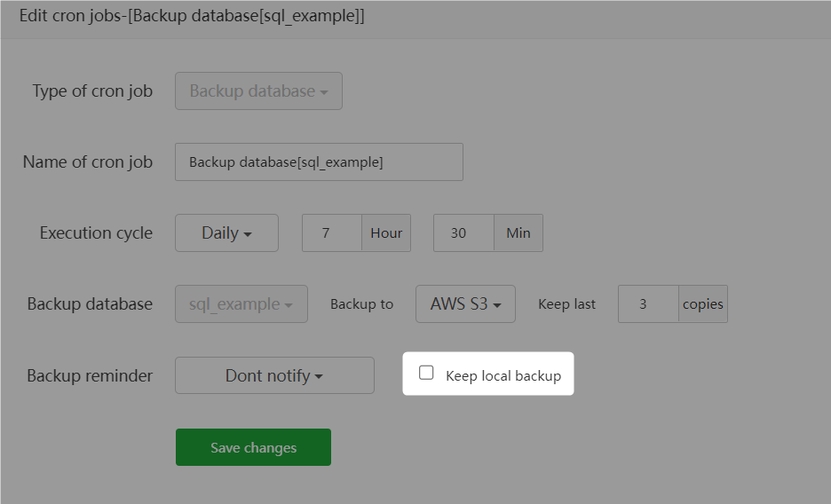This screenshot has height=504, width=831.
Task: Click the "Keep last" label text
Action: coord(566,304)
